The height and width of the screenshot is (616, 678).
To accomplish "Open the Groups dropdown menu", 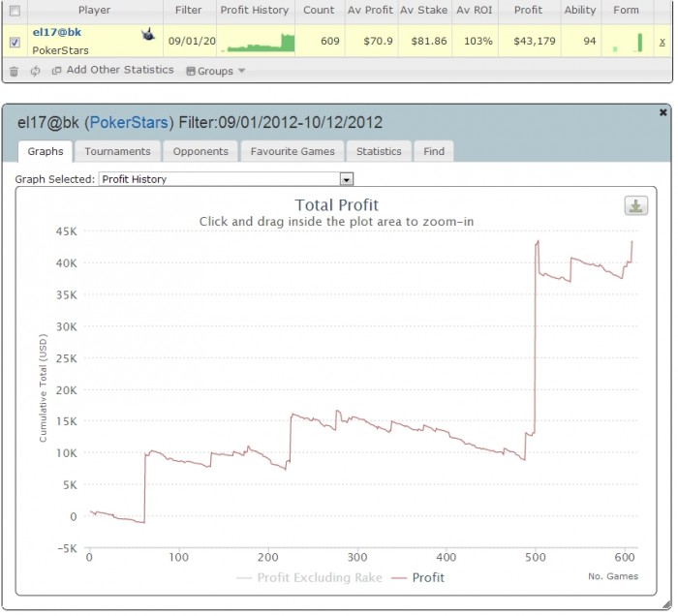I will [x=216, y=71].
